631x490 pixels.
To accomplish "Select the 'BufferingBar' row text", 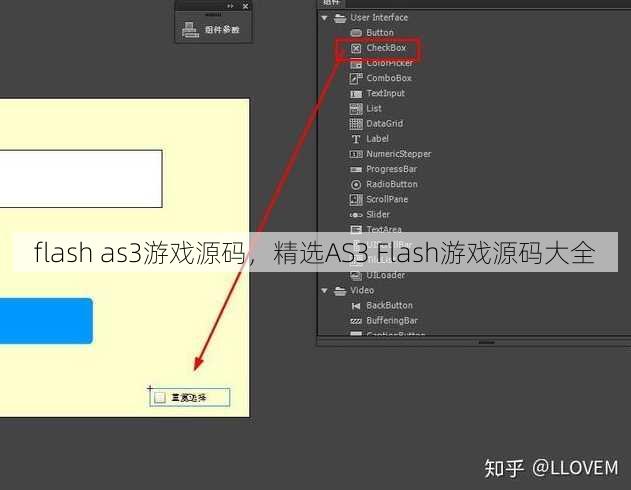I will pyautogui.click(x=392, y=321).
